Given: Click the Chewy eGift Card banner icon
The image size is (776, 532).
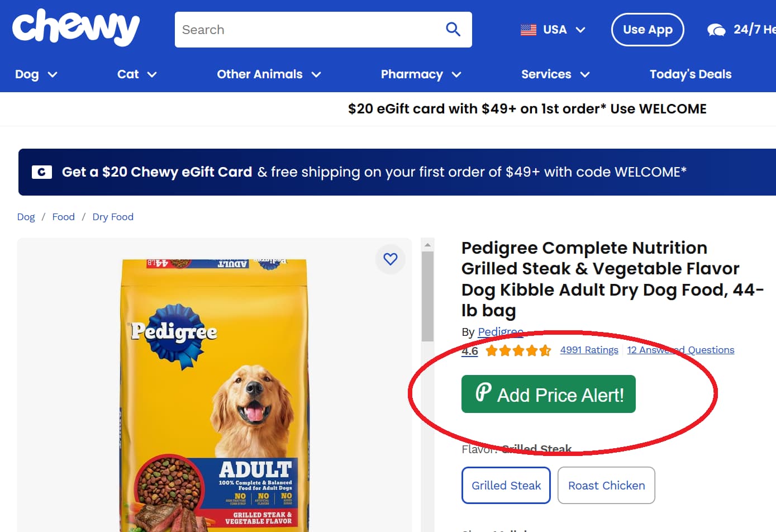Looking at the screenshot, I should coord(41,172).
